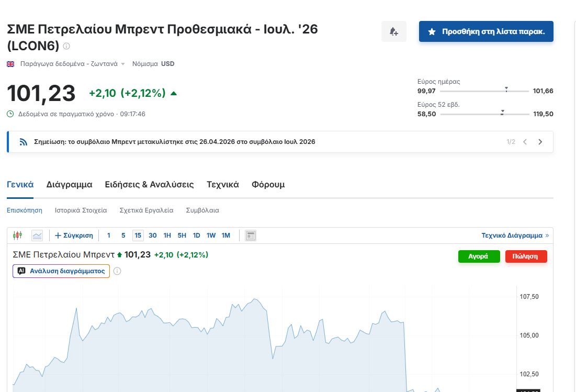Screen dimensions: 576x392
Task: Open the Ειδήσεις & Αναλύσεις tab
Action: 149,185
